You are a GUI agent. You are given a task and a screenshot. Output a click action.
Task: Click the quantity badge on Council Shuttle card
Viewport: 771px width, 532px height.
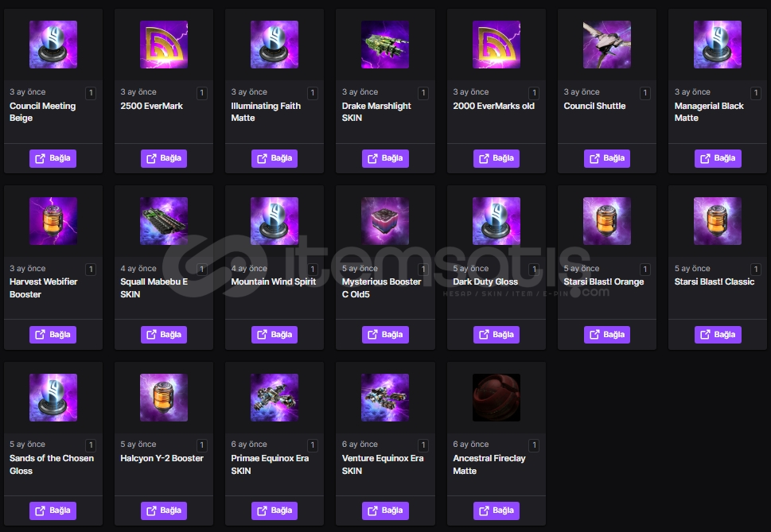tap(645, 93)
